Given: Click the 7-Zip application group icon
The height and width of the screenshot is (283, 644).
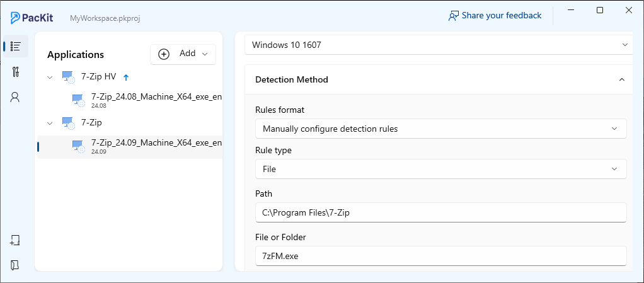Looking at the screenshot, I should pos(68,123).
